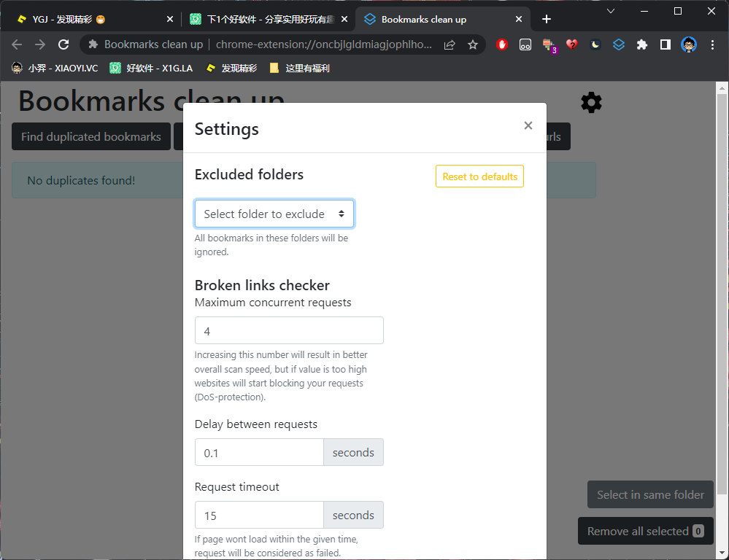This screenshot has width=729, height=560.
Task: Open the Extensions puzzle piece menu
Action: click(x=642, y=44)
